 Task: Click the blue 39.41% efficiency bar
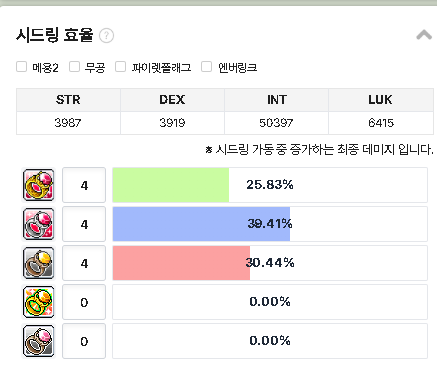pos(201,224)
